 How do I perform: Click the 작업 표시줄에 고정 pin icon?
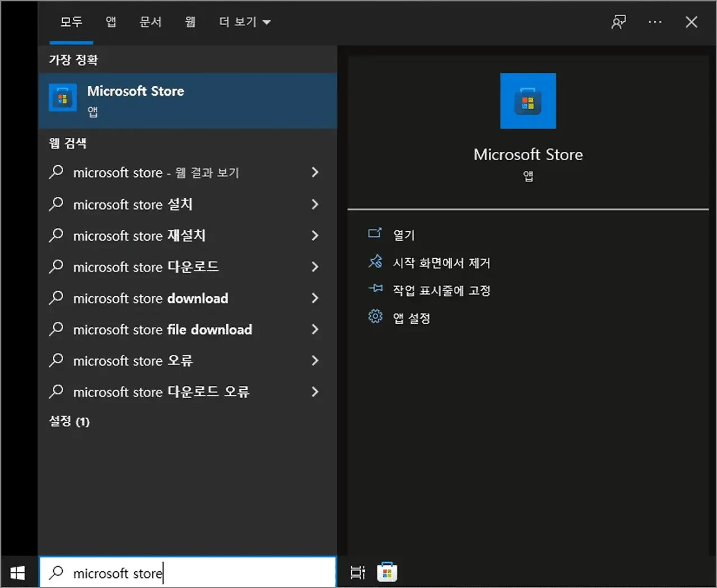[375, 289]
